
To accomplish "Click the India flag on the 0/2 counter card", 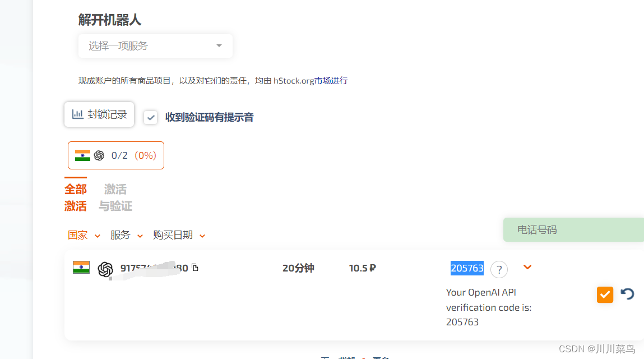I will click(82, 155).
